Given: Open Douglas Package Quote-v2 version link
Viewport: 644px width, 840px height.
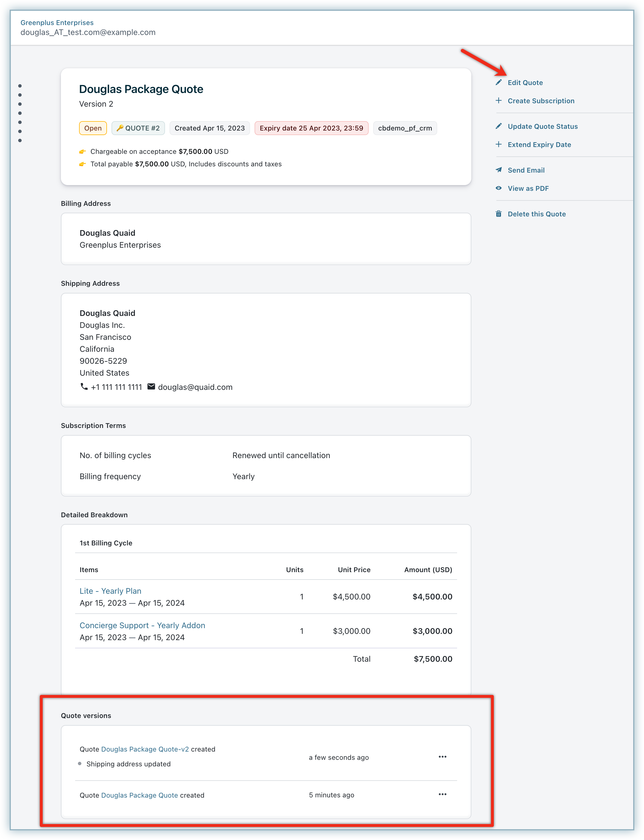Looking at the screenshot, I should click(x=145, y=749).
